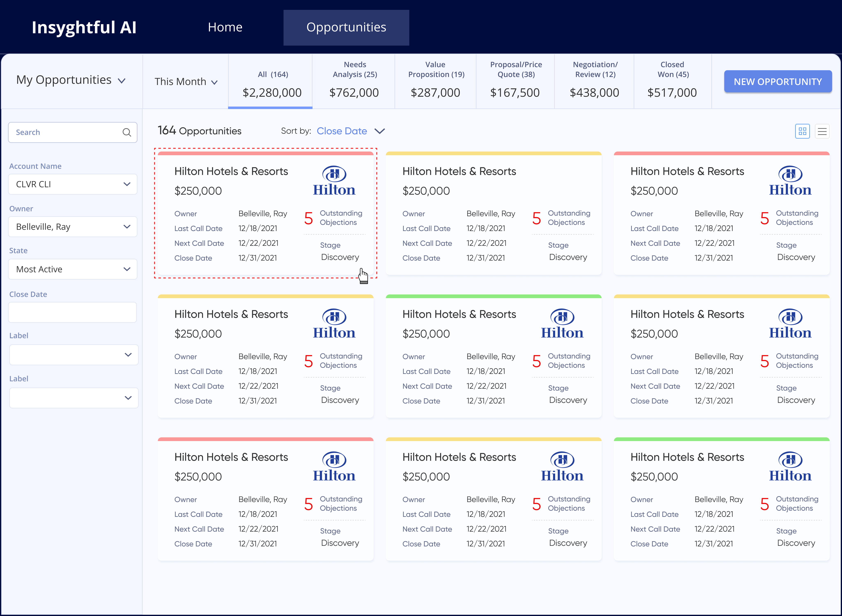842x616 pixels.
Task: Switch to grid view icon
Action: coord(802,131)
